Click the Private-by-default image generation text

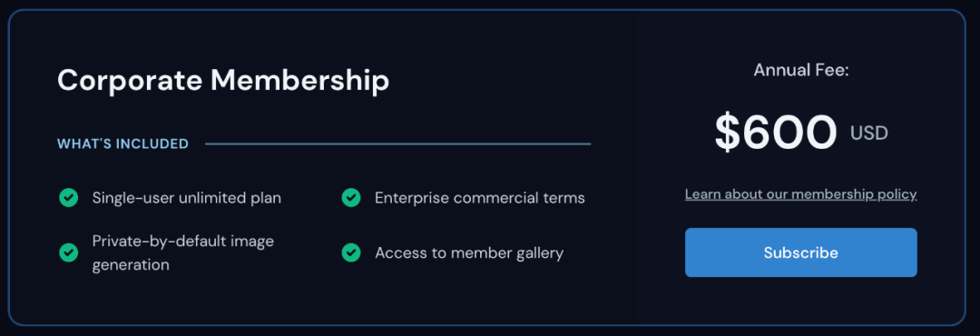[183, 252]
